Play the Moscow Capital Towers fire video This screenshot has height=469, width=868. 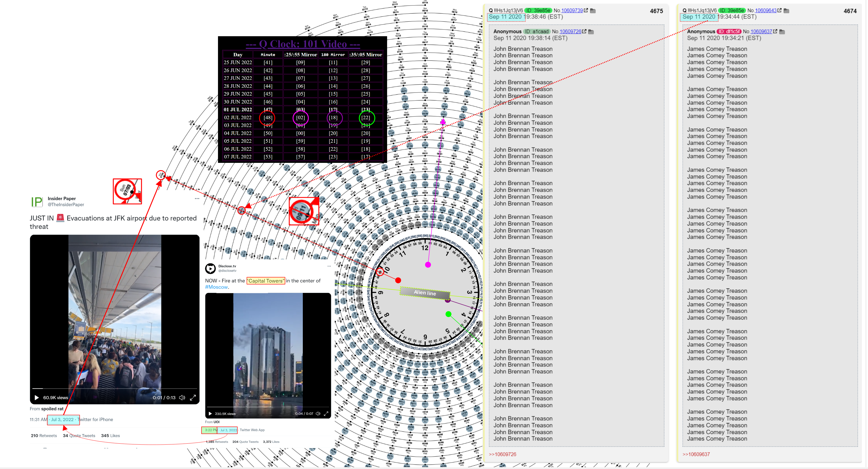tap(210, 414)
